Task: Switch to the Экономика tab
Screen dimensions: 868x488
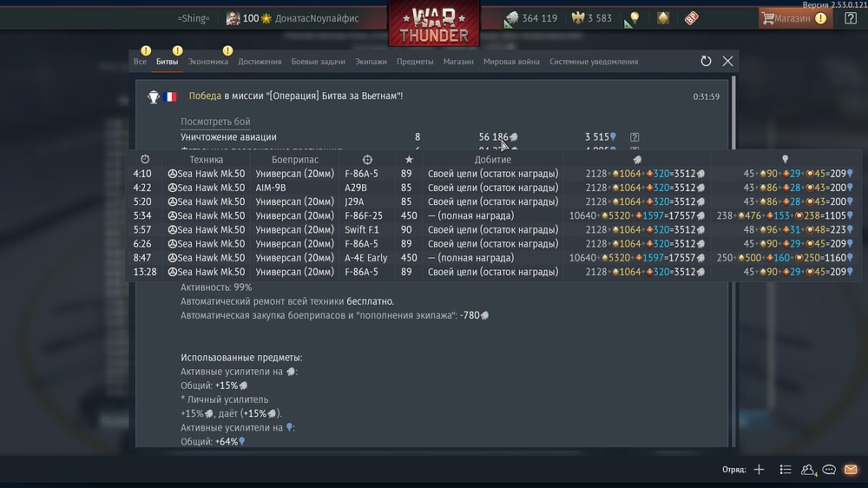Action: pos(207,62)
